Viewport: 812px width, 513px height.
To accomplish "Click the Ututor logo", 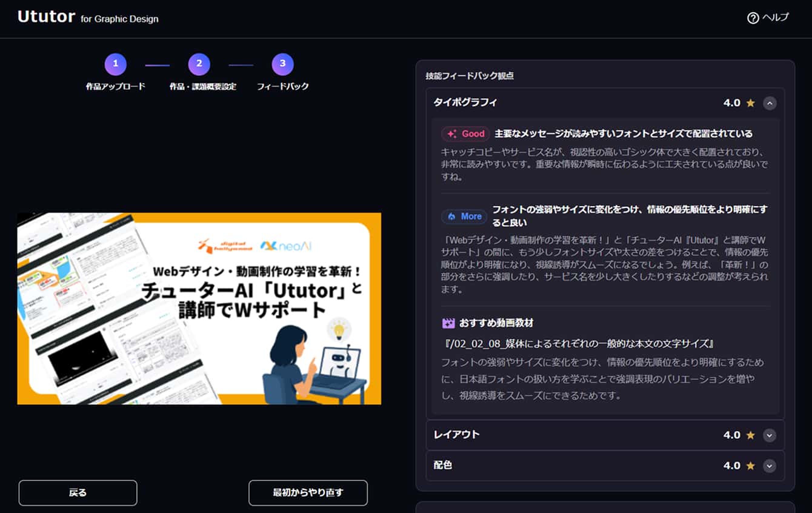I will [46, 17].
